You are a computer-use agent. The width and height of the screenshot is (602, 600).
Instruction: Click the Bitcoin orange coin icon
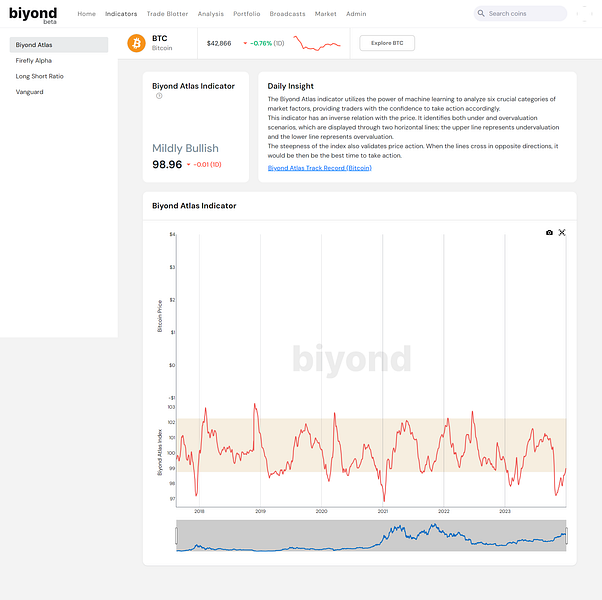click(x=136, y=43)
